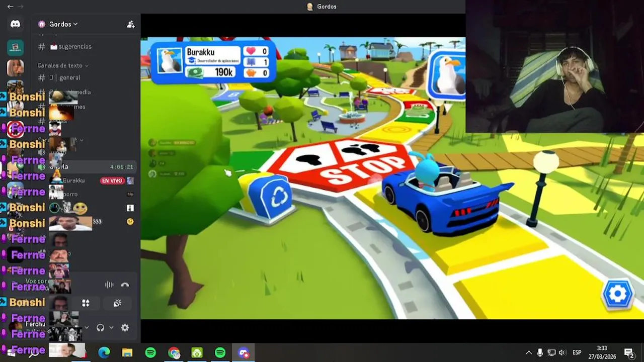The image size is (644, 362).
Task: Open Chrome from taskbar
Action: (x=174, y=353)
